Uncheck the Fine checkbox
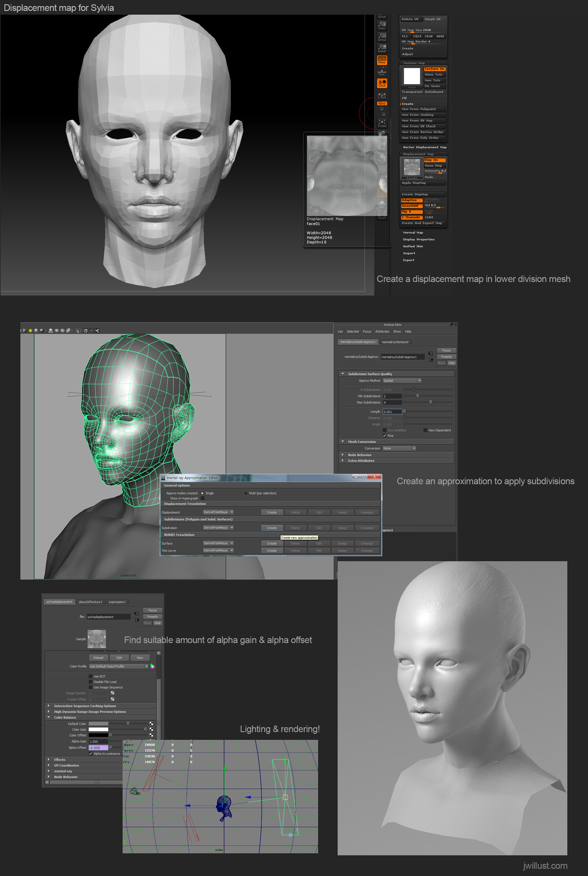Image resolution: width=588 pixels, height=876 pixels. tap(384, 436)
